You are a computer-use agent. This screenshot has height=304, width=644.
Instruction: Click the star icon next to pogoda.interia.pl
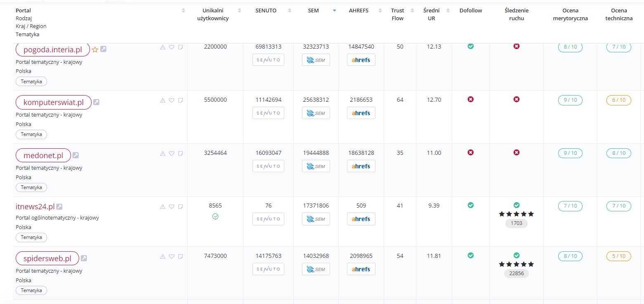click(x=95, y=49)
